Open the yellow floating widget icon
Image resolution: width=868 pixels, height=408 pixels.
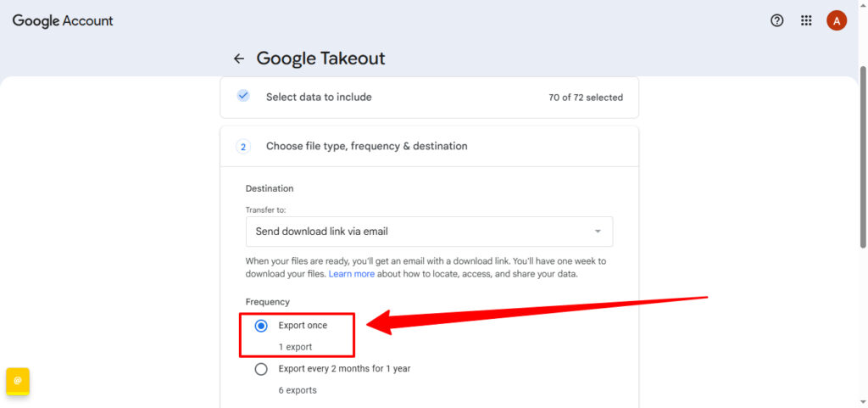18,381
